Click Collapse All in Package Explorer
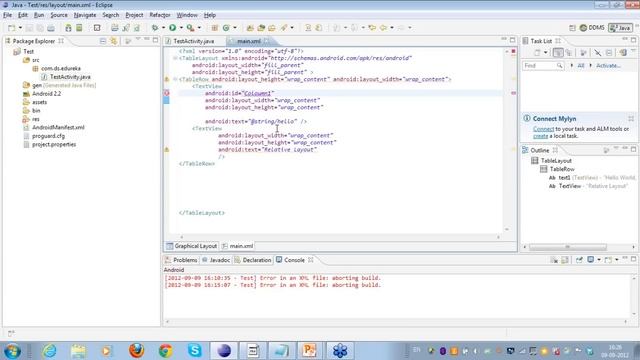The image size is (640, 360). [103, 41]
